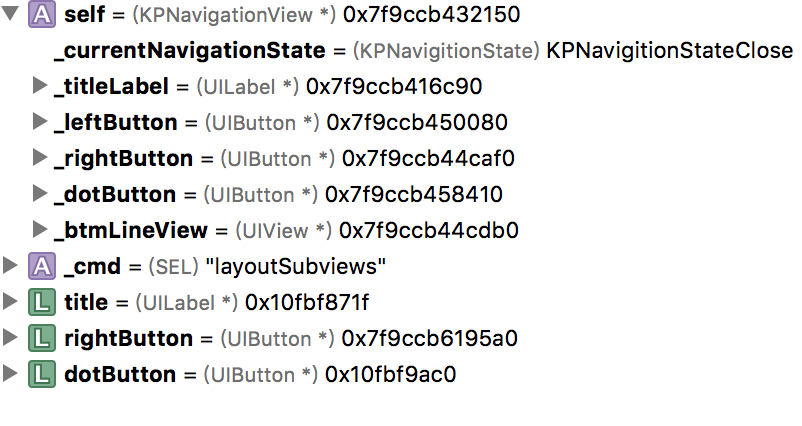Select the _btmLineView variable name

pos(131,230)
